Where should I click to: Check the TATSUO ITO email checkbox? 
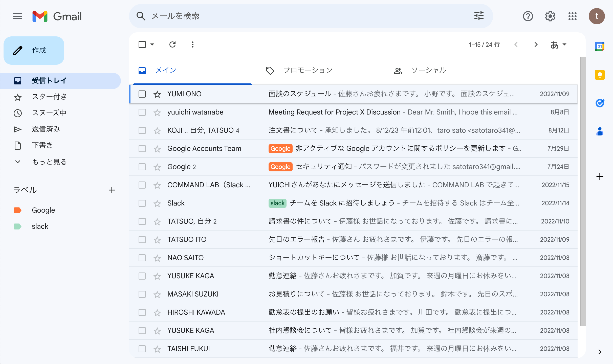(x=142, y=240)
